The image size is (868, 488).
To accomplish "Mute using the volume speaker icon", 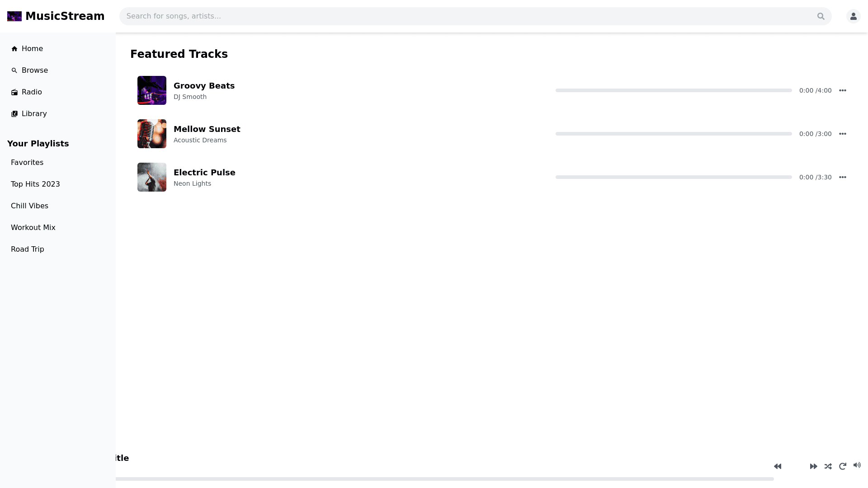I will click(857, 465).
